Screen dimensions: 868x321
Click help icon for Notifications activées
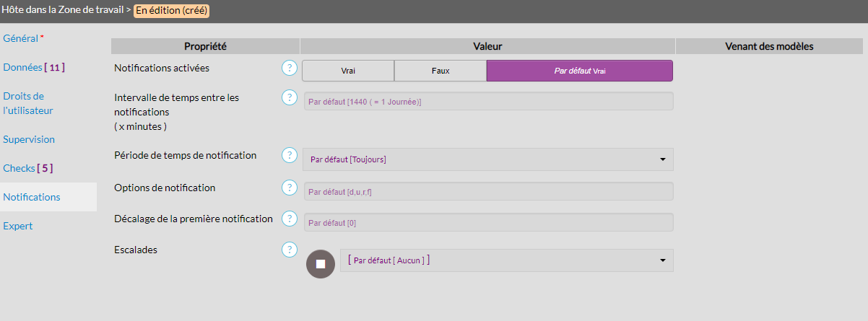pos(290,69)
